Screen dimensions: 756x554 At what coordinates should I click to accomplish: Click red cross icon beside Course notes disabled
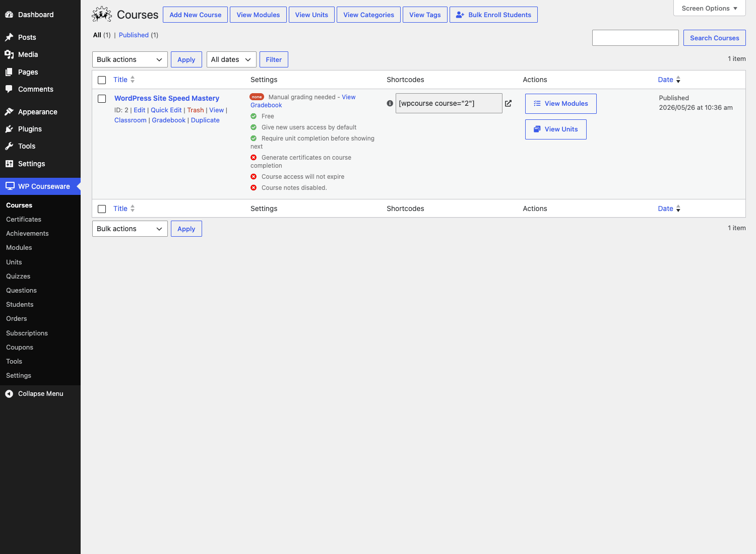coord(254,188)
